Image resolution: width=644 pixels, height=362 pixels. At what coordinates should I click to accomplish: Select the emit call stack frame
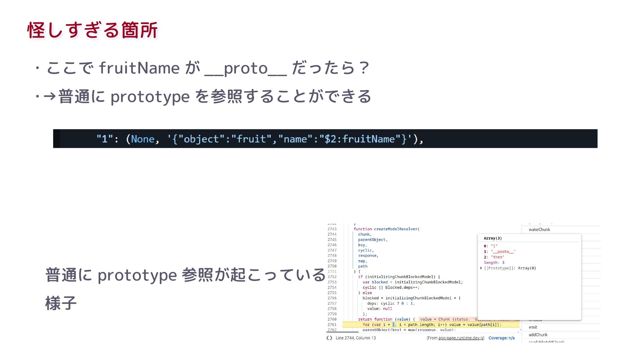click(x=533, y=327)
